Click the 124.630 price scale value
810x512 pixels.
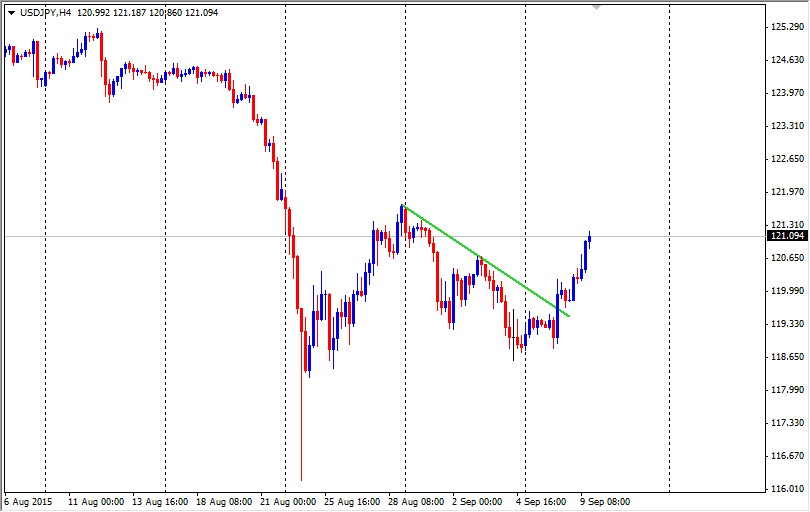[787, 60]
